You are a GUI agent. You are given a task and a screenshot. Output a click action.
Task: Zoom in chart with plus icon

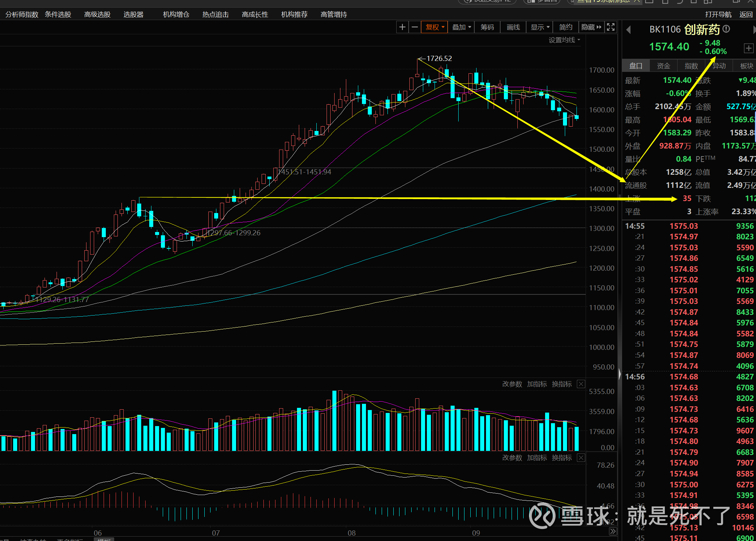point(402,27)
